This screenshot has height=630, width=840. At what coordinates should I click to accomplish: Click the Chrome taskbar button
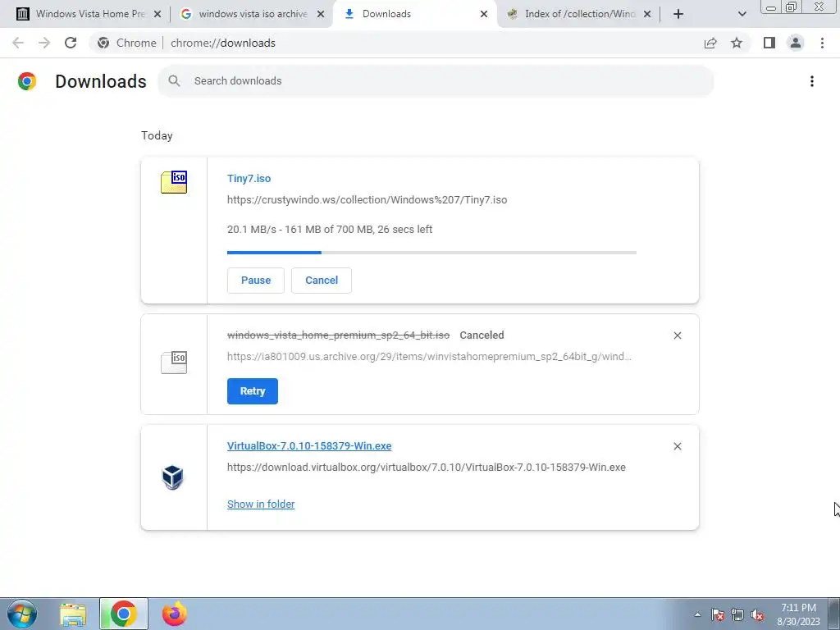[124, 614]
